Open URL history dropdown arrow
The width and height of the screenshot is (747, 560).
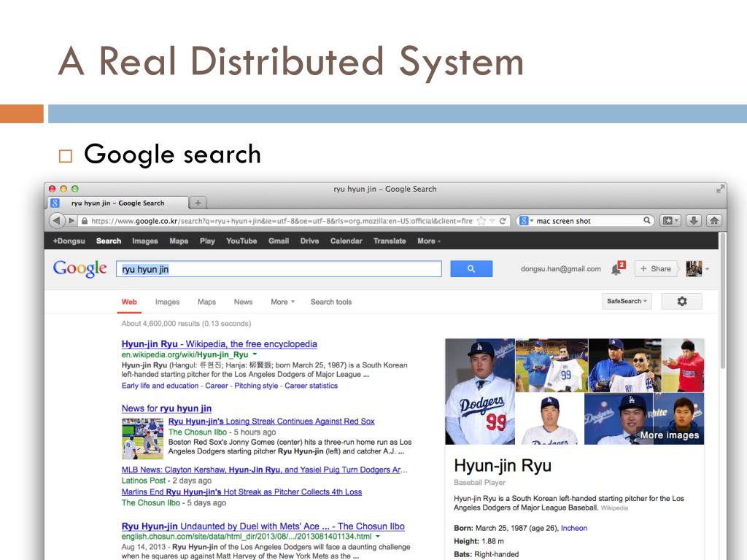[492, 221]
